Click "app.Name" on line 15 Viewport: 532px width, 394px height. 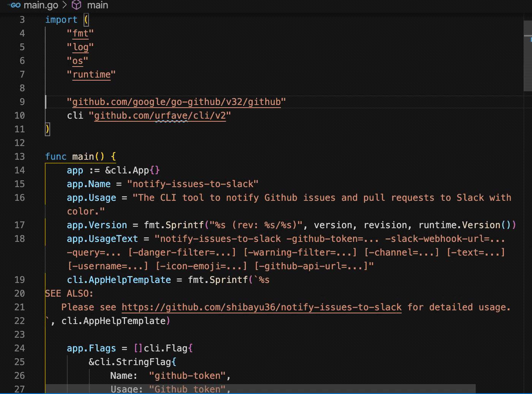coord(89,184)
